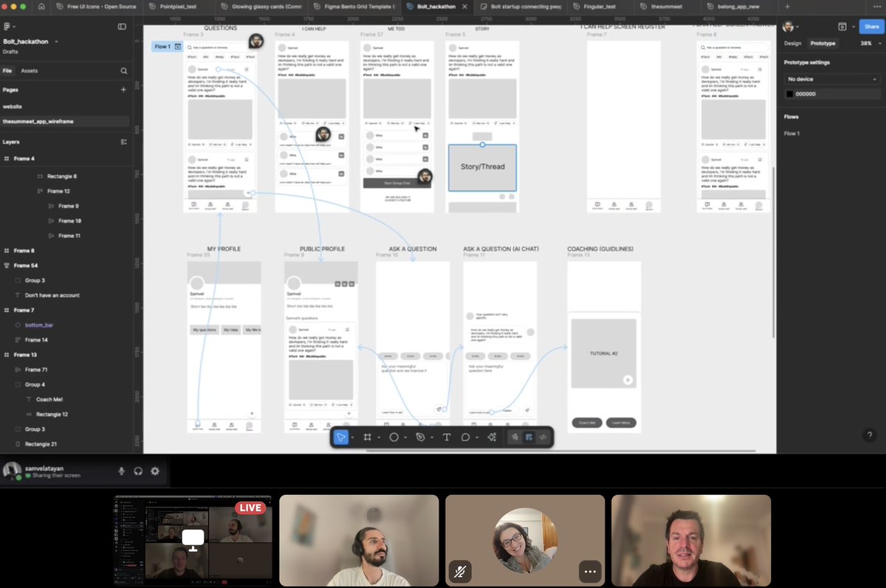Select the Move tool in the bottom toolbar
886x588 pixels.
point(341,437)
